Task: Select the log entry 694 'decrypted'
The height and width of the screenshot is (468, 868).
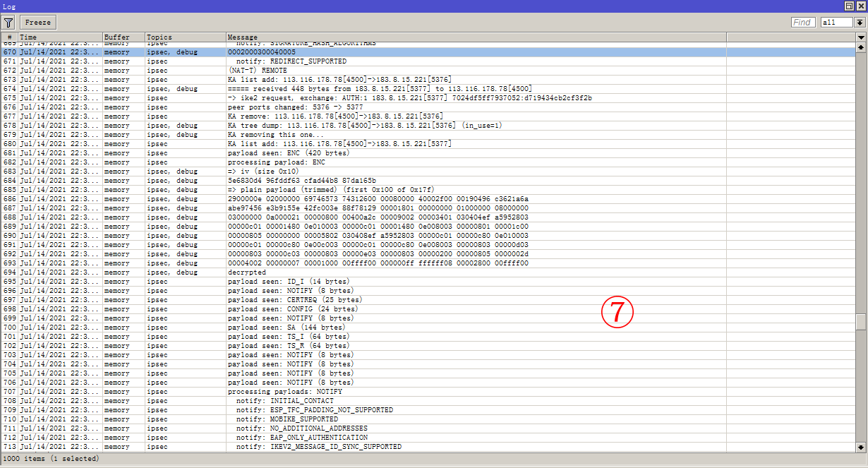Action: (x=282, y=272)
